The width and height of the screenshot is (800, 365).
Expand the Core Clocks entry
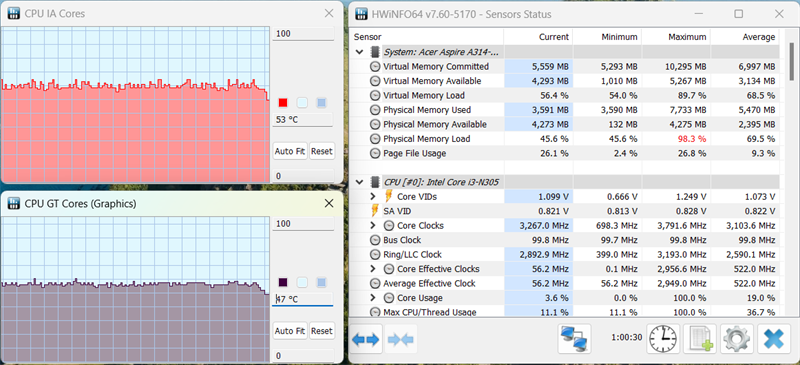pyautogui.click(x=373, y=226)
